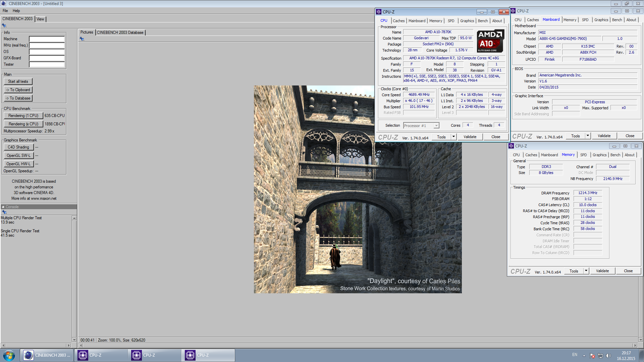Open Bench tab in CPU-Z Memory window
The image size is (644, 362).
[x=615, y=155]
